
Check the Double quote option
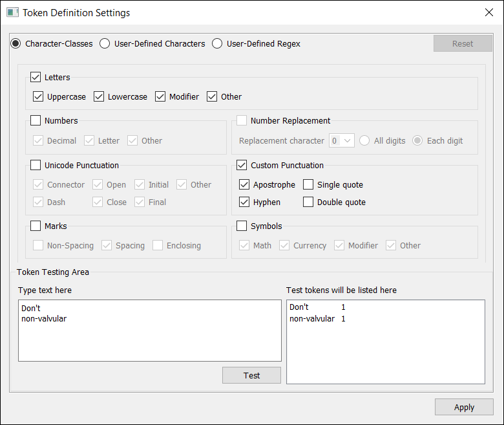click(308, 202)
